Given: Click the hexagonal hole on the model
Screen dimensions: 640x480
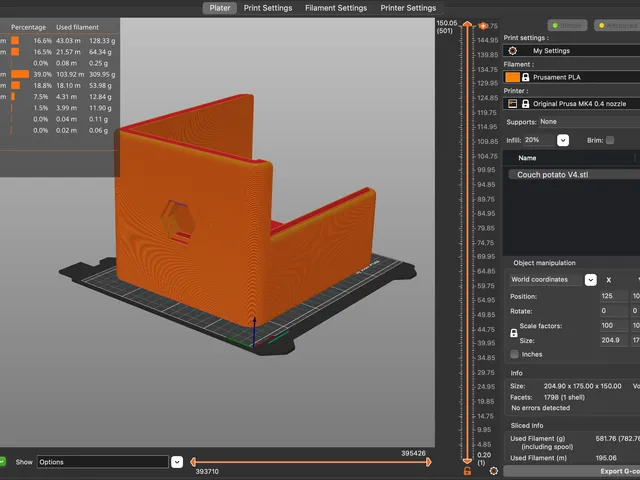Looking at the screenshot, I should 178,222.
